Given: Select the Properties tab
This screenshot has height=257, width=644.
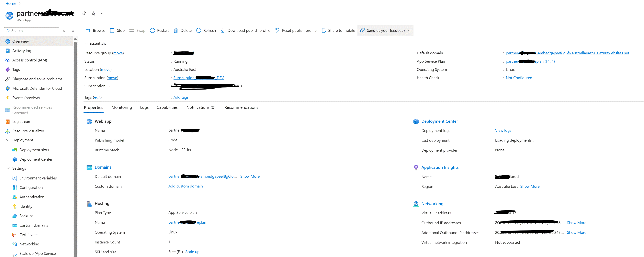Looking at the screenshot, I should tap(94, 108).
